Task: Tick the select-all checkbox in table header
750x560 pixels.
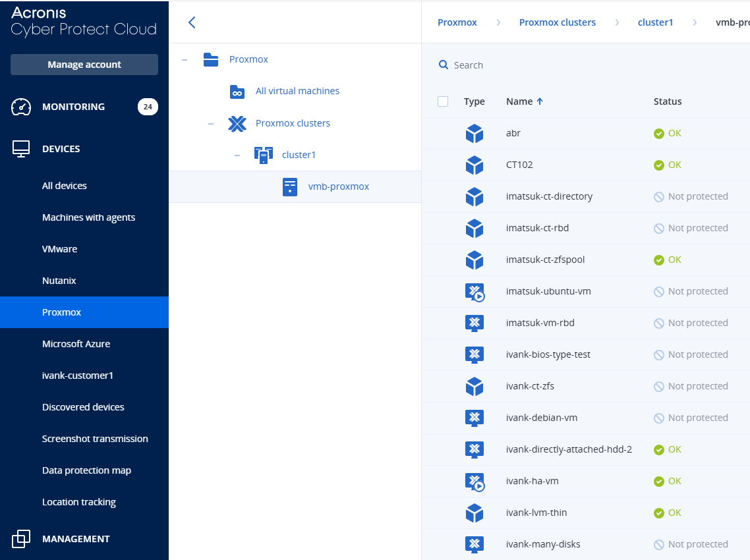Action: click(x=443, y=101)
